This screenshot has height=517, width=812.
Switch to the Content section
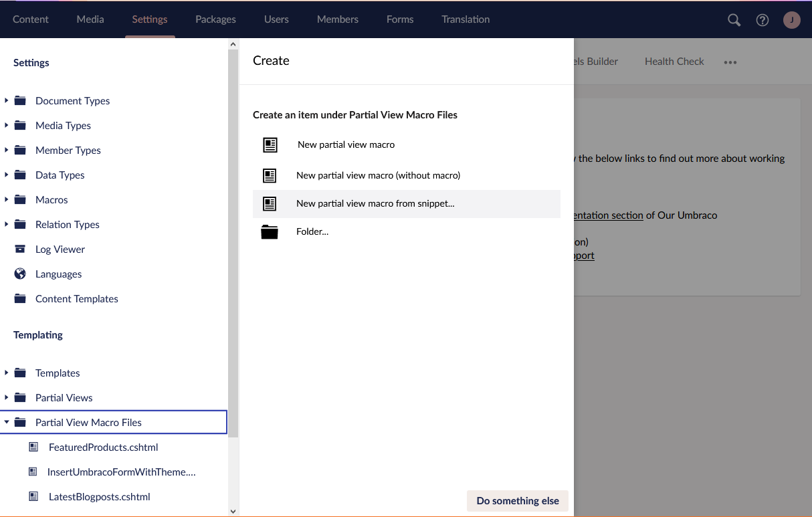coord(31,19)
